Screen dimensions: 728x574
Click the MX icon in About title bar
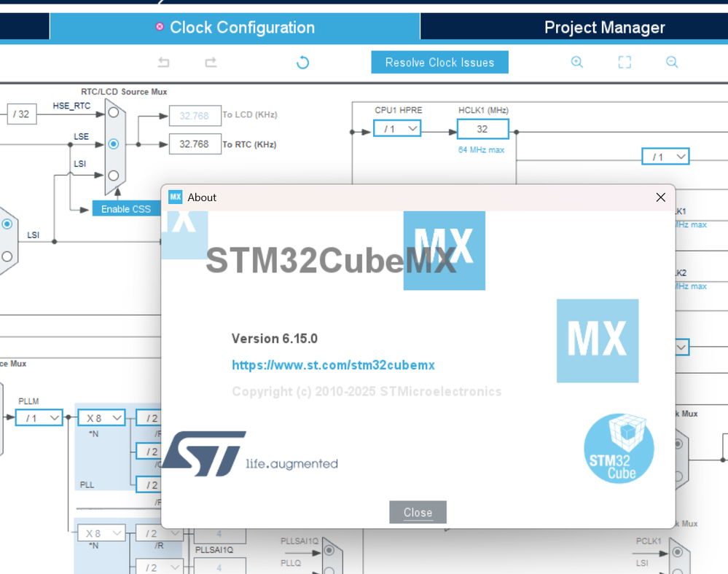pyautogui.click(x=175, y=197)
